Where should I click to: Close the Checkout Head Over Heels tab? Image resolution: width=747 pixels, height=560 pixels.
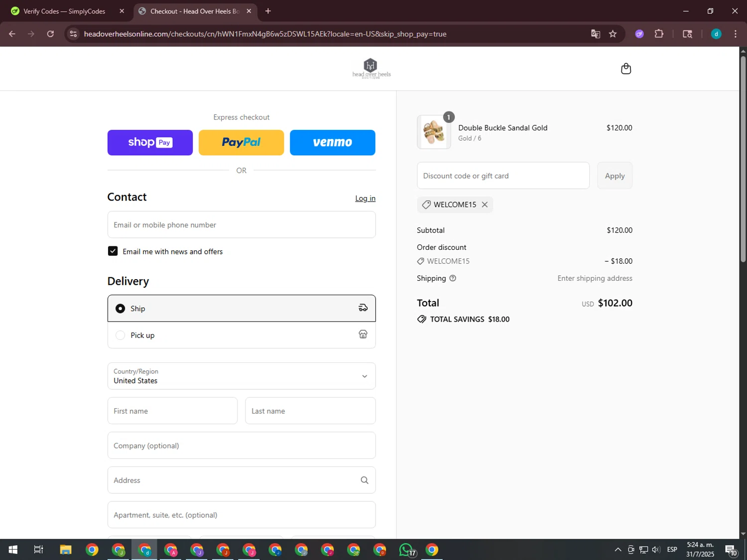point(249,11)
